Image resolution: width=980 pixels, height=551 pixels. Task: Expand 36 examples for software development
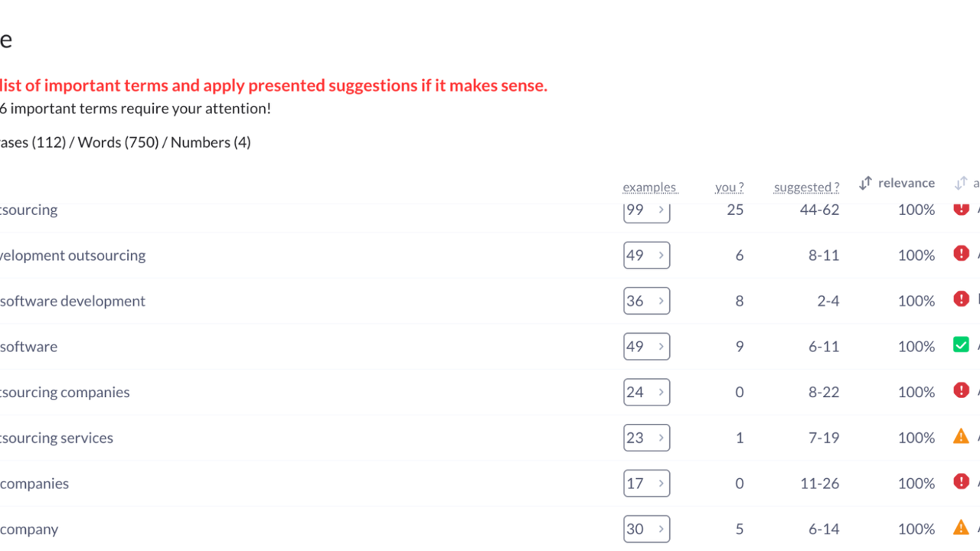[x=646, y=301]
